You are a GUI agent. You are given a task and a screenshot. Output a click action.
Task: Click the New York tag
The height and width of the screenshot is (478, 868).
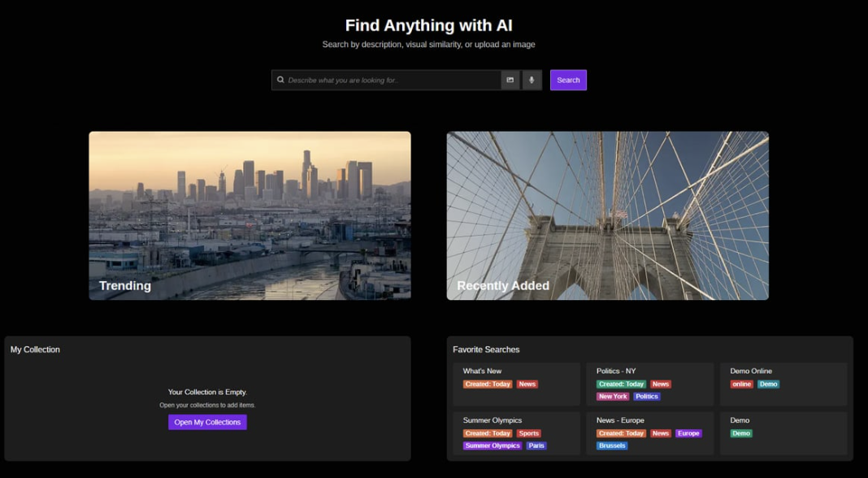(x=613, y=397)
